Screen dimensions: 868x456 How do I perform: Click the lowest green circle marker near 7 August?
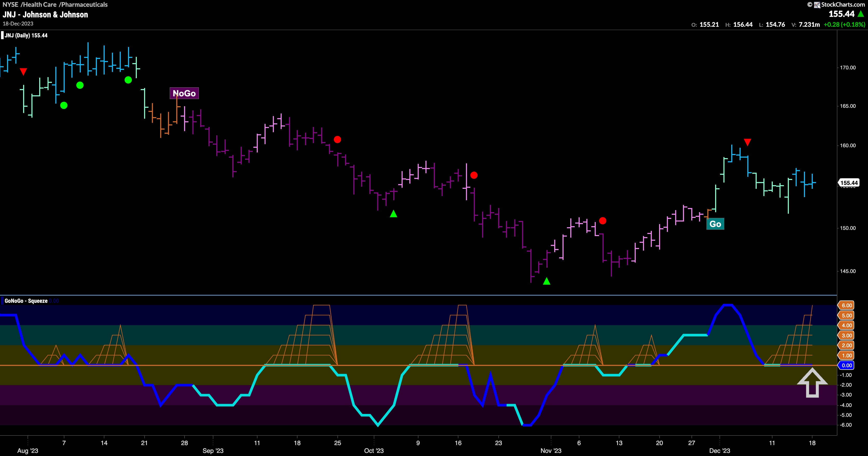pos(64,105)
